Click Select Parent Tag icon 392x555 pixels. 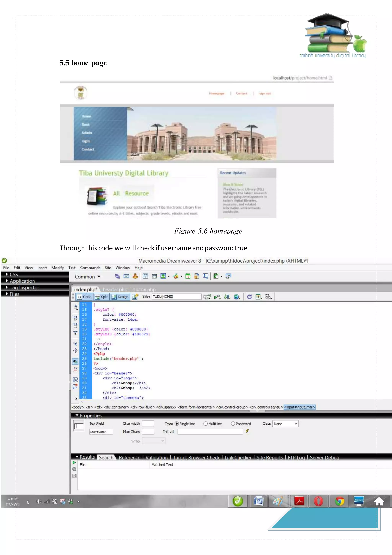[75, 343]
